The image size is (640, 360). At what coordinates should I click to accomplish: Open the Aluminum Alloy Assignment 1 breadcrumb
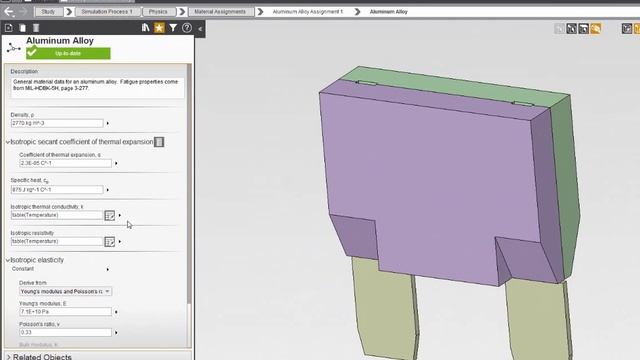308,12
